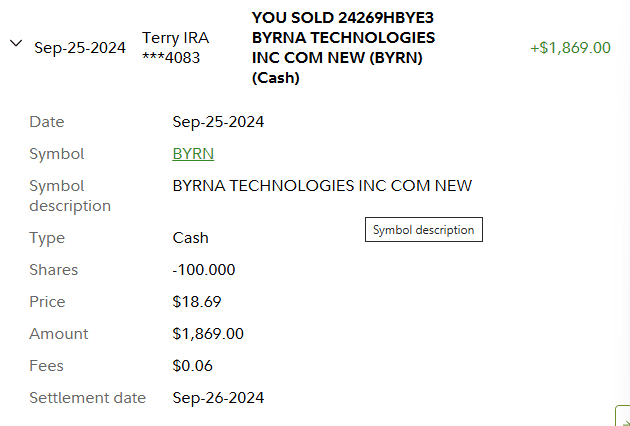Click the YOU SOLD BYRNA TECHNOLOGIES description
The width and height of the screenshot is (630, 426).
point(343,47)
